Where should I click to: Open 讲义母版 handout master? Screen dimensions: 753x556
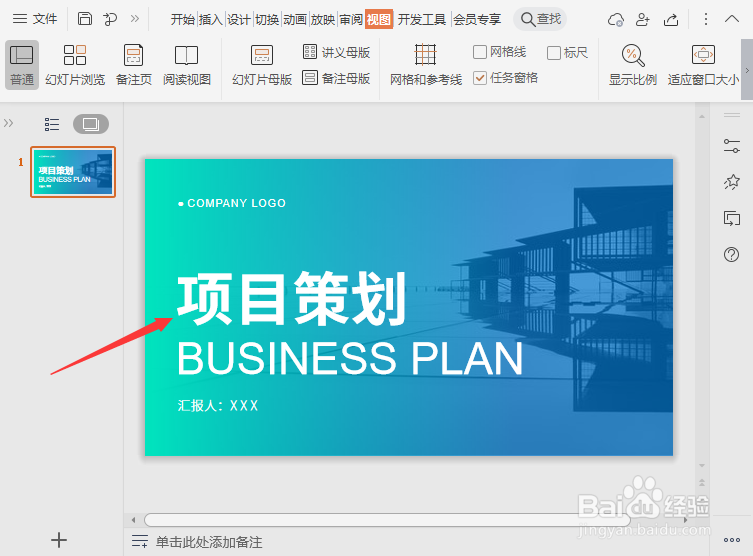[336, 52]
